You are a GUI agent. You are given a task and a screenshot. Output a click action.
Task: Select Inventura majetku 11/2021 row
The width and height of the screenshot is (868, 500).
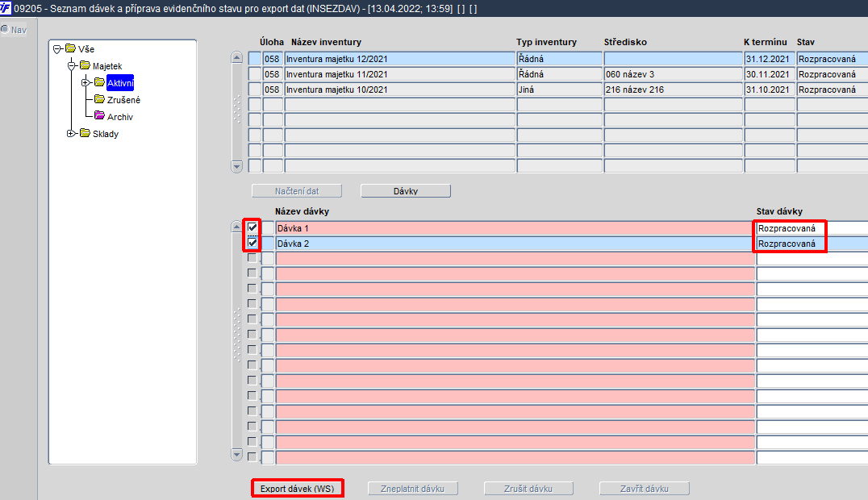coord(399,74)
